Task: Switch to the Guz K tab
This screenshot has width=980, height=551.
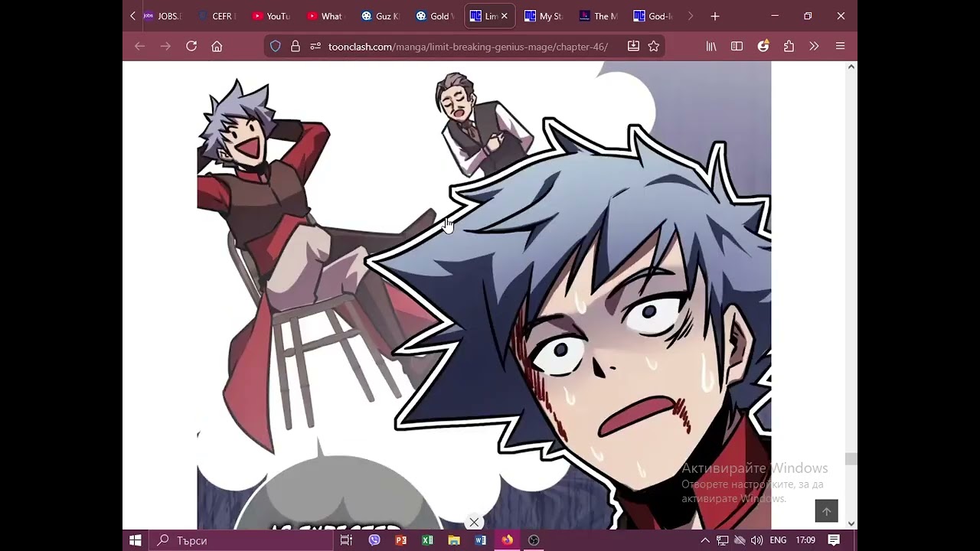Action: tap(381, 16)
